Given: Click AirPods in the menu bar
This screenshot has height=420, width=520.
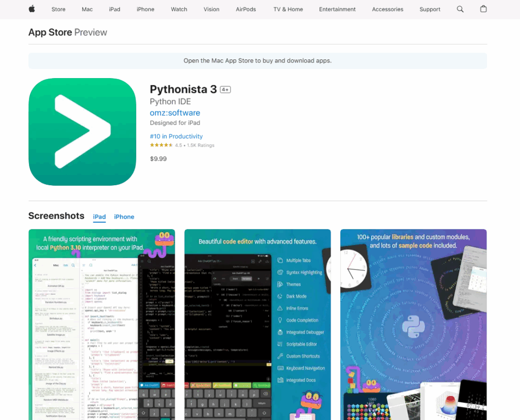Looking at the screenshot, I should click(245, 9).
